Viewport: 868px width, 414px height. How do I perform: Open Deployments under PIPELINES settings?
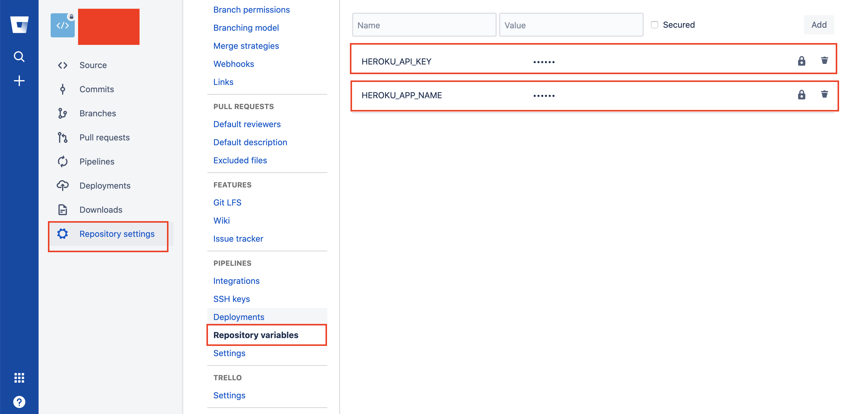[x=239, y=317]
